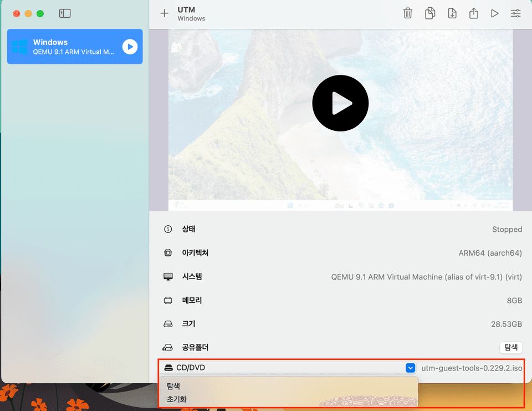Toggle the sidebar visibility icon
The width and height of the screenshot is (532, 411).
65,13
